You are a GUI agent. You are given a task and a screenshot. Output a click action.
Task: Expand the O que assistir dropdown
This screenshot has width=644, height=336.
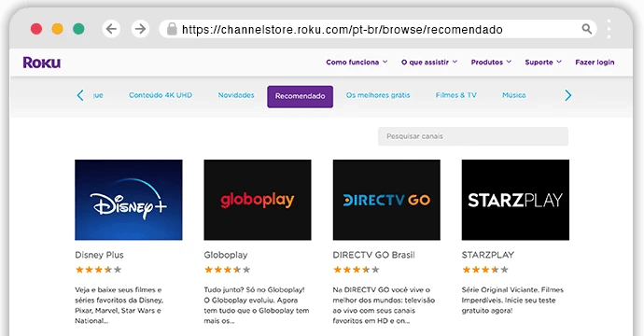pos(429,62)
